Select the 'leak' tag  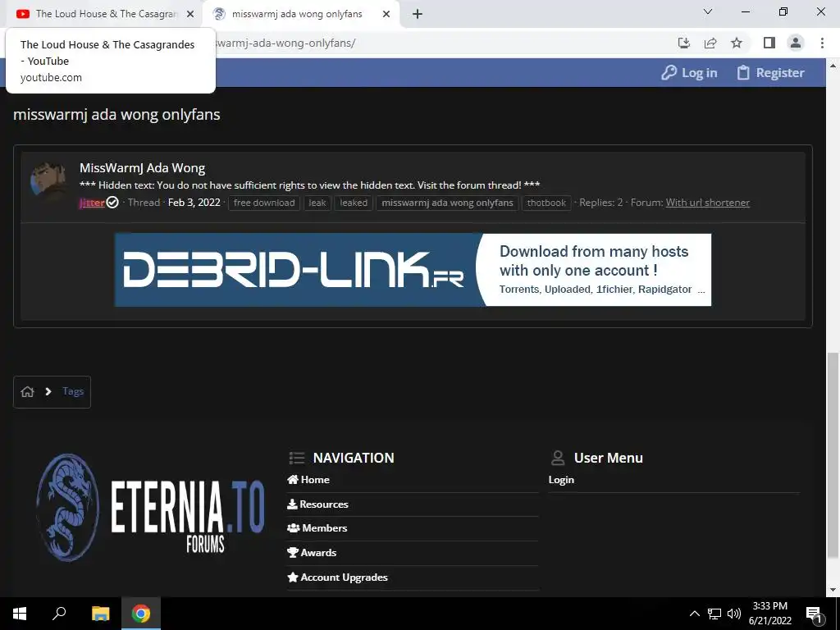coord(317,203)
